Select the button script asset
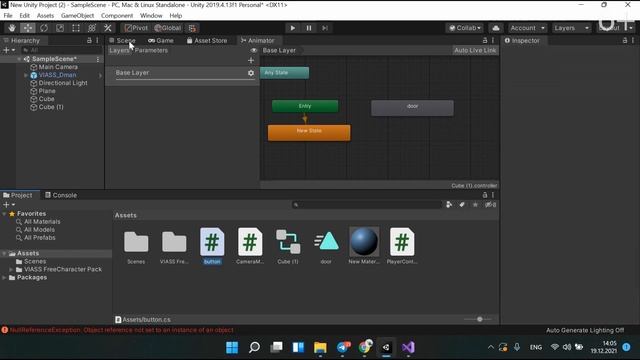This screenshot has width=640, height=360. pyautogui.click(x=212, y=247)
